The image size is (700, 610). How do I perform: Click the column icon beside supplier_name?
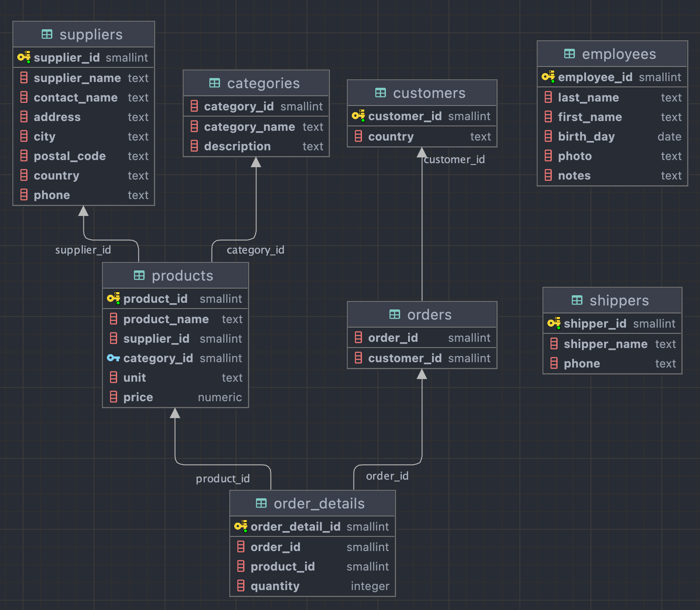pos(24,78)
